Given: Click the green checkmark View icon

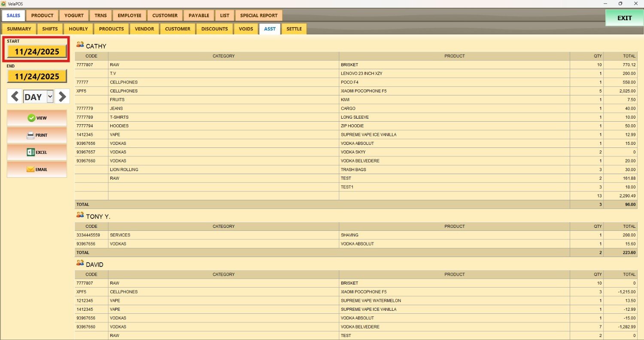Looking at the screenshot, I should pos(31,118).
